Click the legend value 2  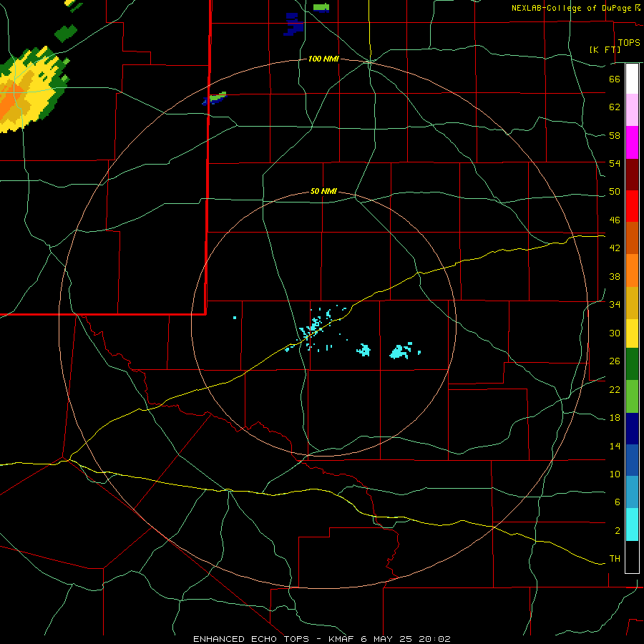617,531
